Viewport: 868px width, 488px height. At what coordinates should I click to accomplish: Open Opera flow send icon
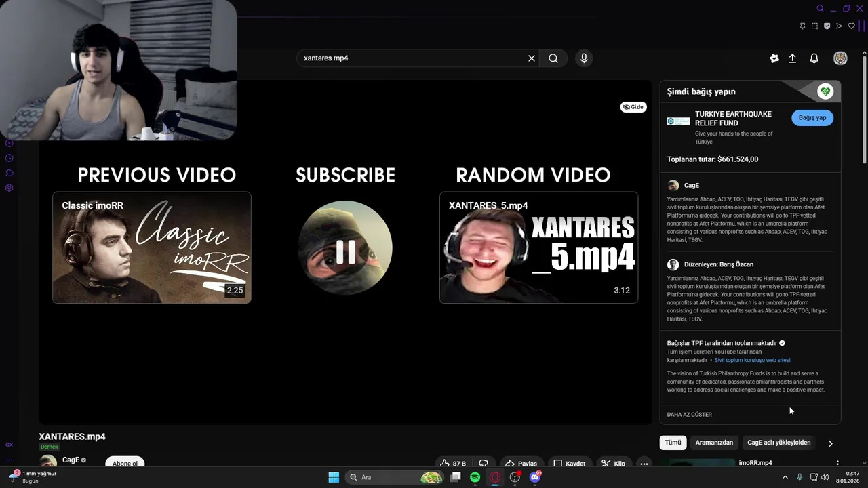click(839, 26)
